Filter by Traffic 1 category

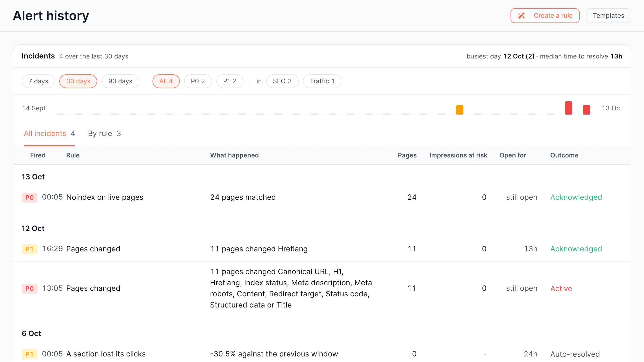click(x=323, y=81)
